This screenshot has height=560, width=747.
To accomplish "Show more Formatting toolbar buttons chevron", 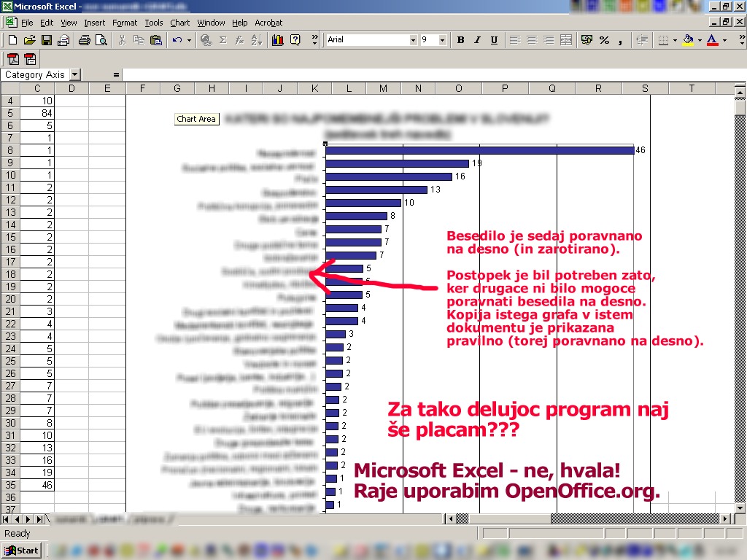I will click(742, 40).
